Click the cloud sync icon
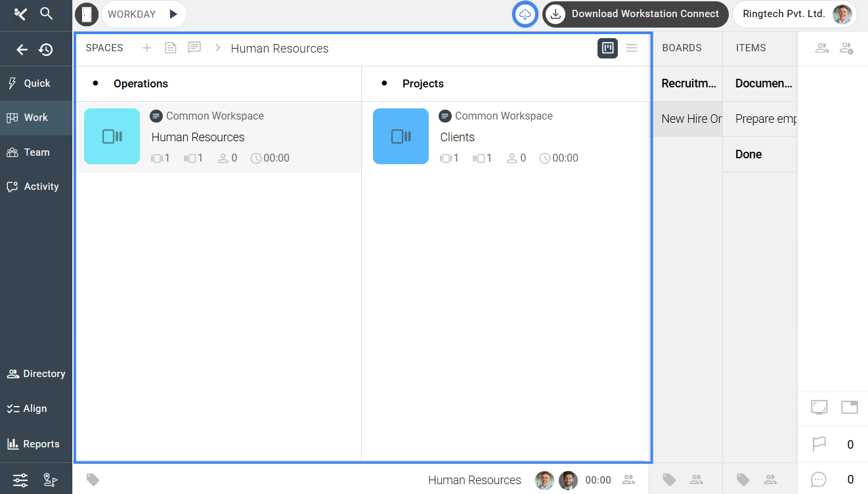 [525, 14]
